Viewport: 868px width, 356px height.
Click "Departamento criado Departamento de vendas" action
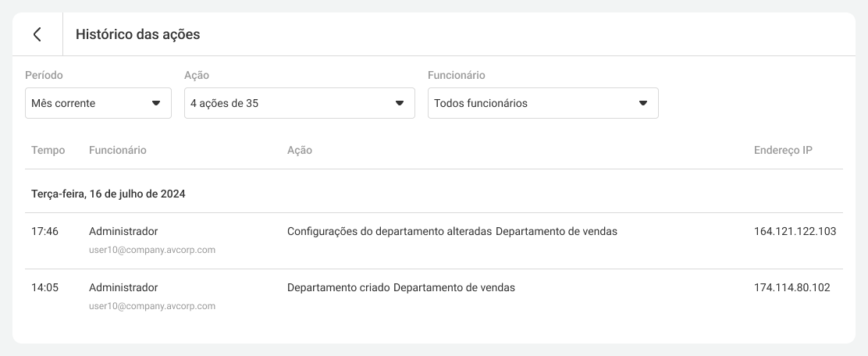pyautogui.click(x=401, y=287)
